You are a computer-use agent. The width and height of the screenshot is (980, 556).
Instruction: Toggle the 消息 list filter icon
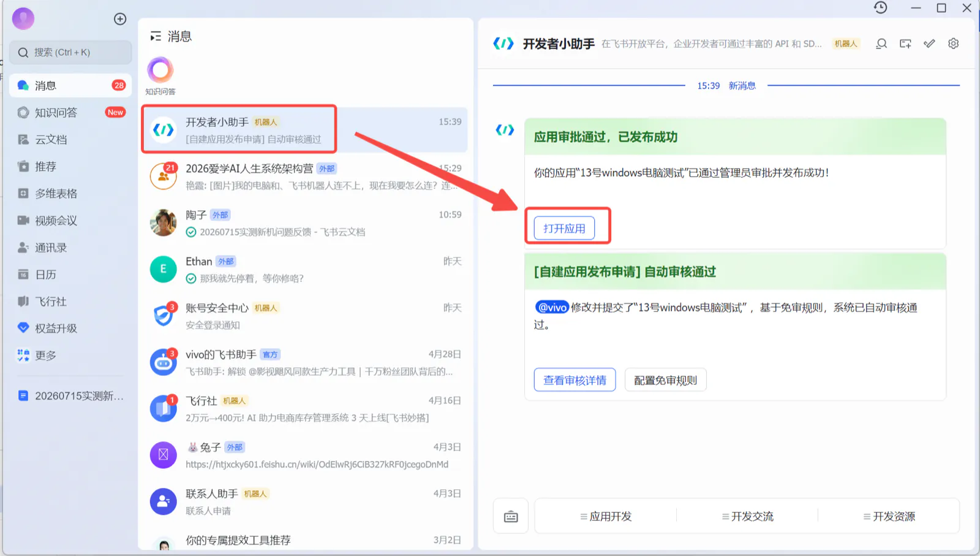point(156,37)
